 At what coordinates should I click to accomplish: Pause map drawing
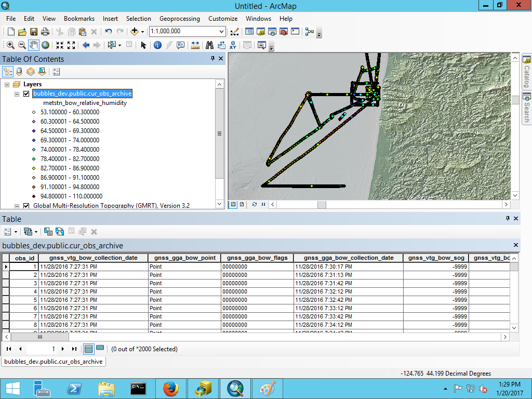tap(263, 204)
